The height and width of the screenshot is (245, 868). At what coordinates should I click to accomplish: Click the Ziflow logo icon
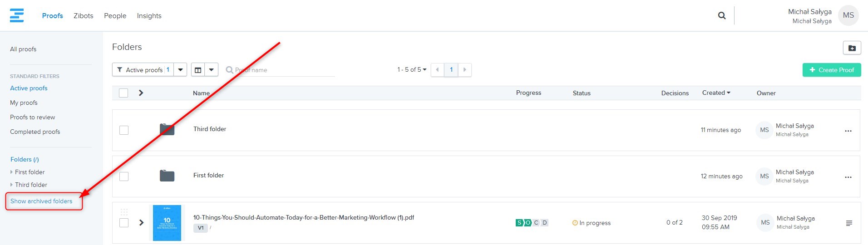[x=17, y=15]
